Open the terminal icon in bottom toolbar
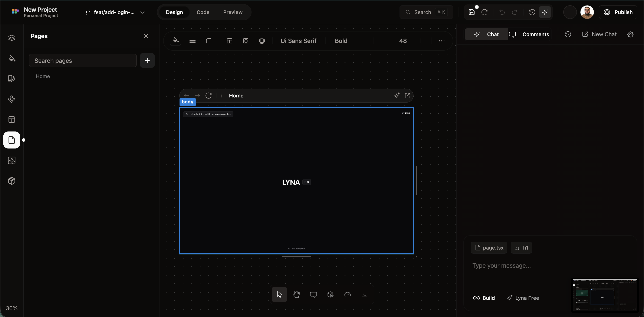Image resolution: width=644 pixels, height=317 pixels. (364, 294)
